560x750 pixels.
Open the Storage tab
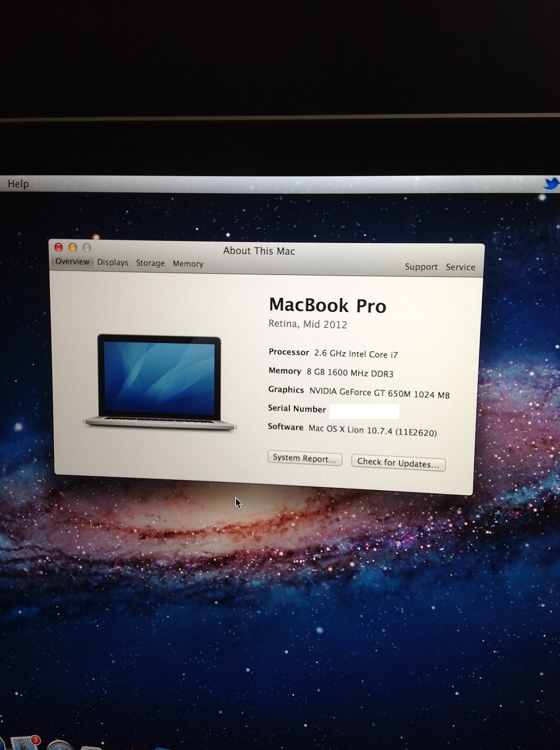(150, 263)
